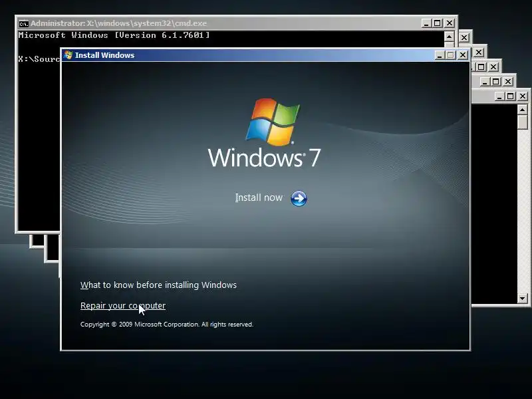This screenshot has width=532, height=399.
Task: Click the cmd.exe title bar console icon
Action: (23, 23)
